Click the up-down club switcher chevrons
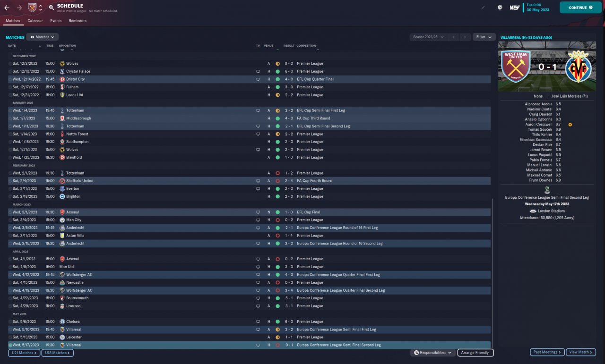Viewport: 605px width, 364px height. [41, 8]
